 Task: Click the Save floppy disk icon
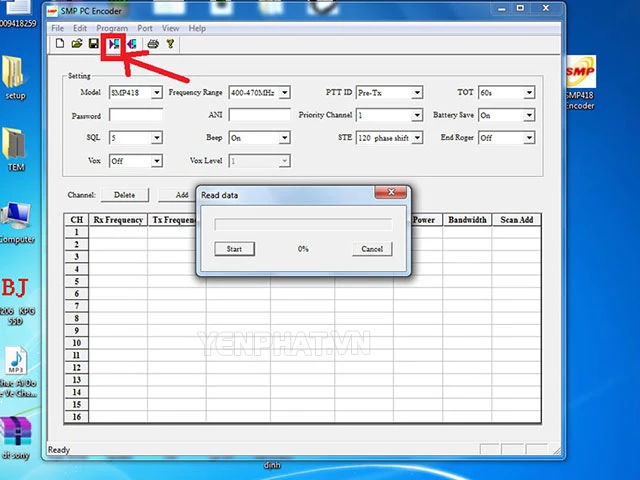click(94, 44)
